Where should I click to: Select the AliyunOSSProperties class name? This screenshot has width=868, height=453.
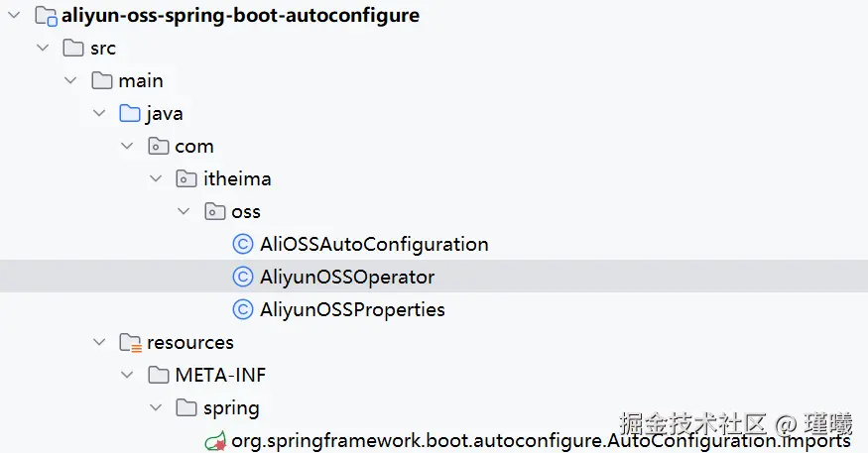coord(352,309)
